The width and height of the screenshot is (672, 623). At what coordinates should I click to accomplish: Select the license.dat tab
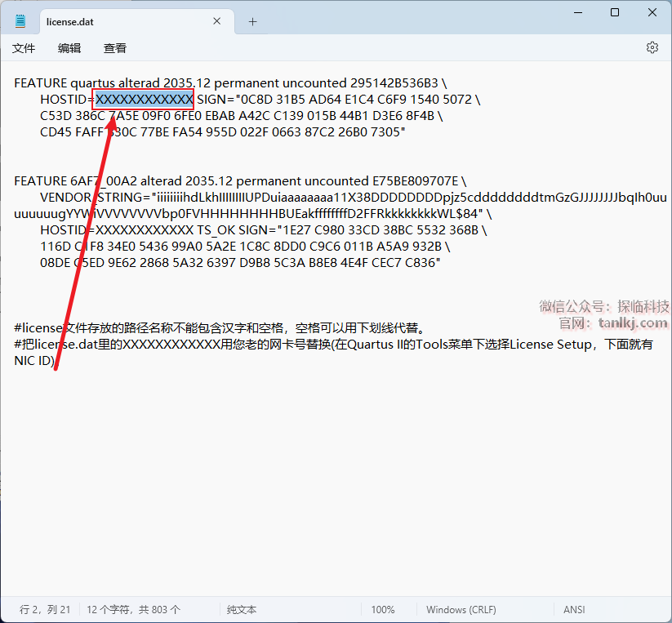coord(137,21)
